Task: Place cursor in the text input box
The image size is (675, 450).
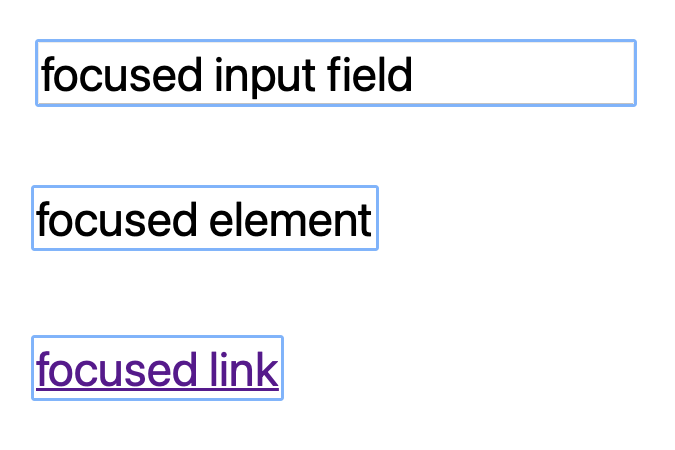Action: [x=335, y=73]
